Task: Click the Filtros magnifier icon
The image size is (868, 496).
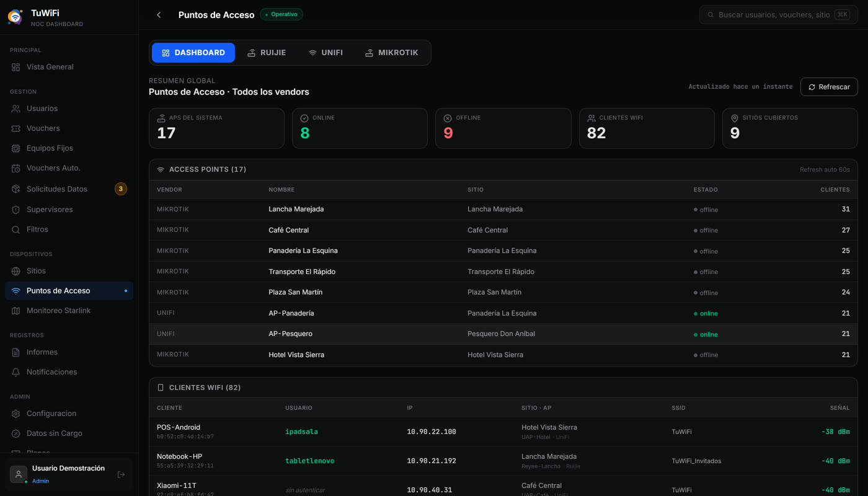Action: 16,229
